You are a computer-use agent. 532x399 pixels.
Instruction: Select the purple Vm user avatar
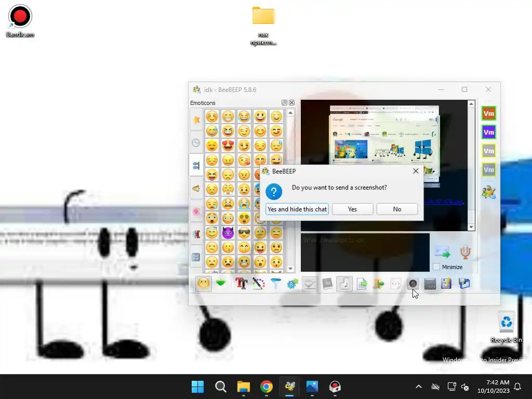pos(488,132)
